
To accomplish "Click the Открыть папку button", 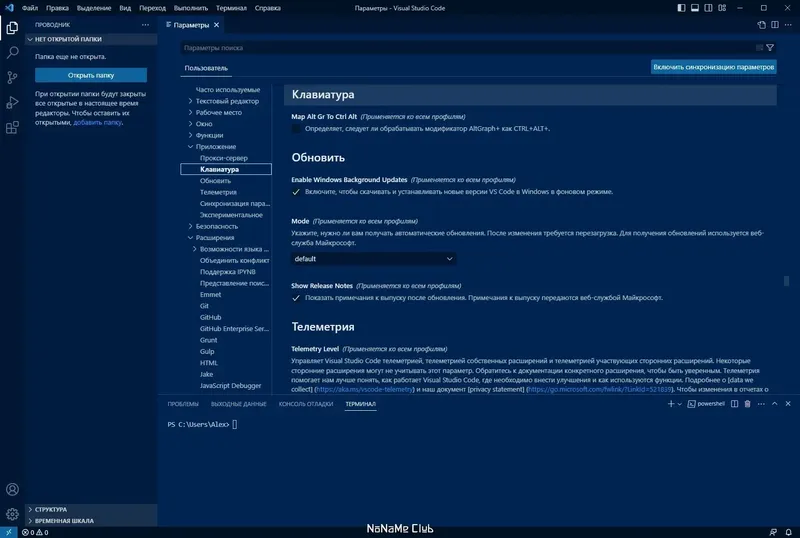I will pyautogui.click(x=91, y=75).
